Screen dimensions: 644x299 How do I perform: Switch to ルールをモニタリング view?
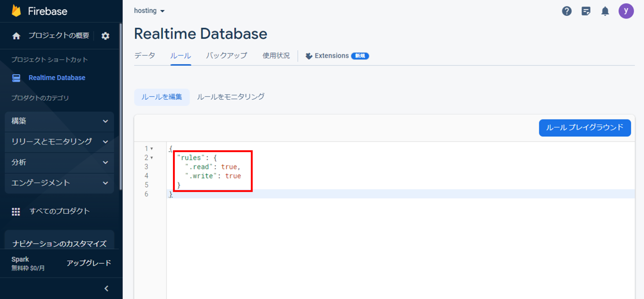point(230,97)
